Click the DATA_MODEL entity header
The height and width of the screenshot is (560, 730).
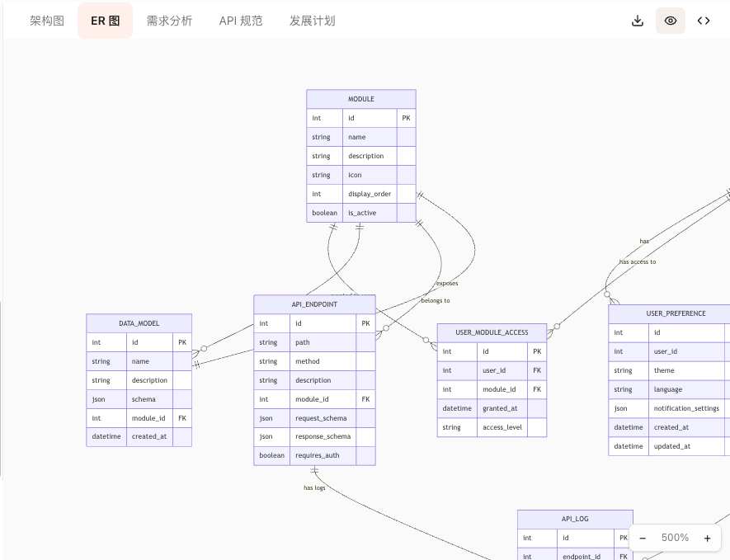[x=139, y=323]
